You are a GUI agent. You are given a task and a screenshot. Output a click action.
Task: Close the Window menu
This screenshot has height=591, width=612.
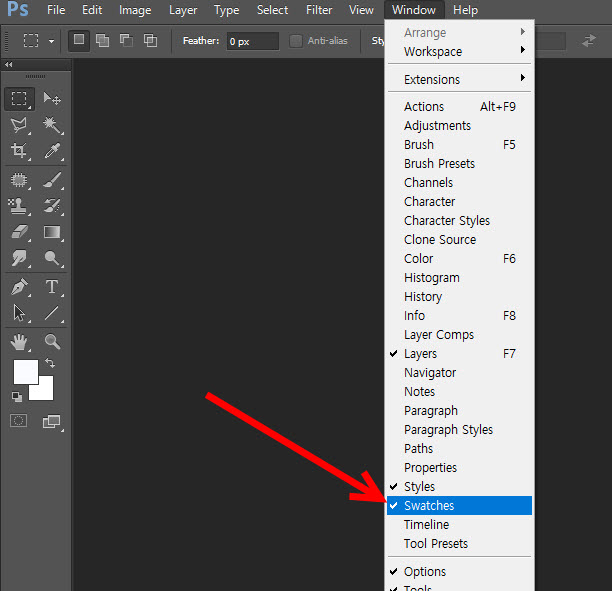point(414,10)
